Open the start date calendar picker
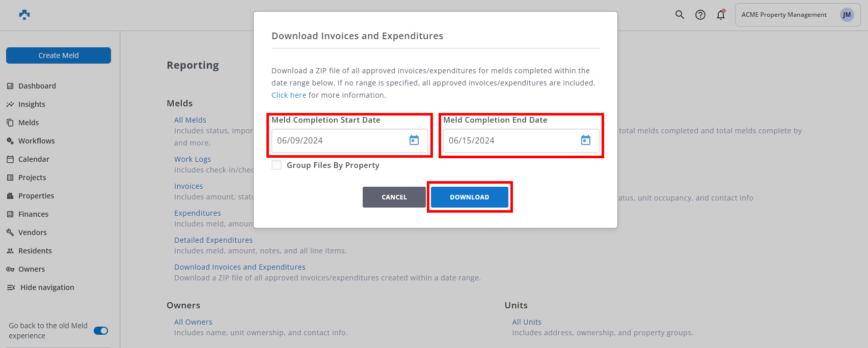This screenshot has height=348, width=868. [x=414, y=140]
